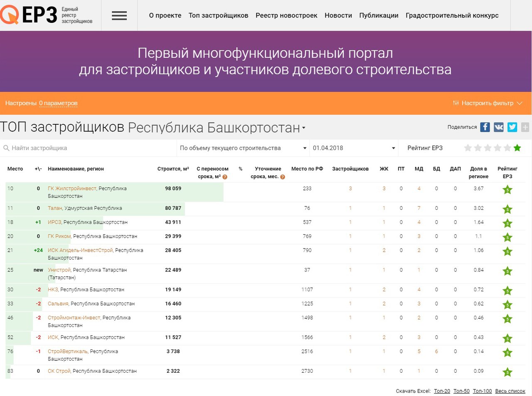Share on VK icon
Image resolution: width=532 pixels, height=396 pixels.
pos(499,127)
